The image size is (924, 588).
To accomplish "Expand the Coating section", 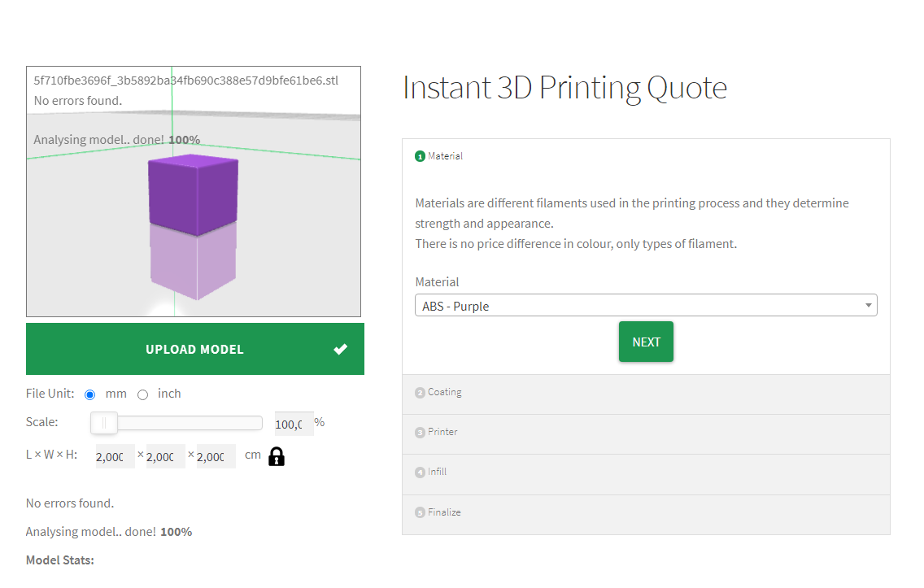I will tap(646, 394).
